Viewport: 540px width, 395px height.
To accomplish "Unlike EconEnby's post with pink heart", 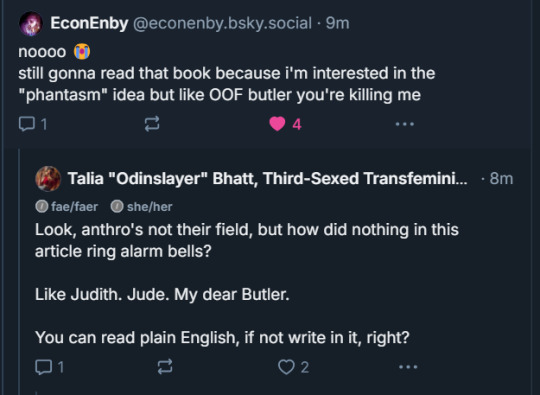I will [277, 124].
